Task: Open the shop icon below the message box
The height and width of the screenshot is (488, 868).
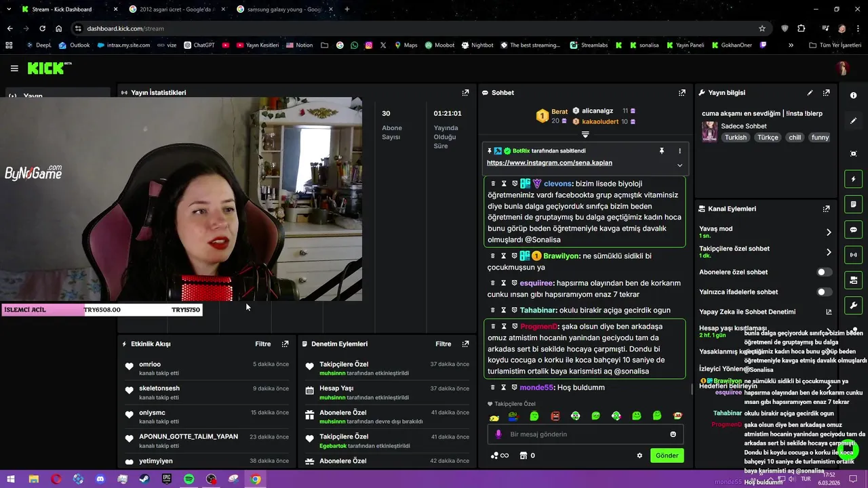Action: (x=523, y=455)
